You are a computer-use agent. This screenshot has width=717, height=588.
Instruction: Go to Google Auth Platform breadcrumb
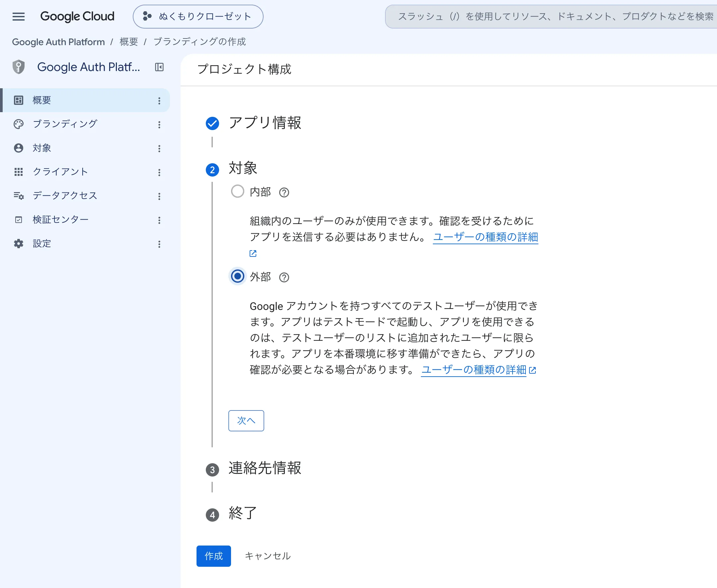tap(58, 42)
